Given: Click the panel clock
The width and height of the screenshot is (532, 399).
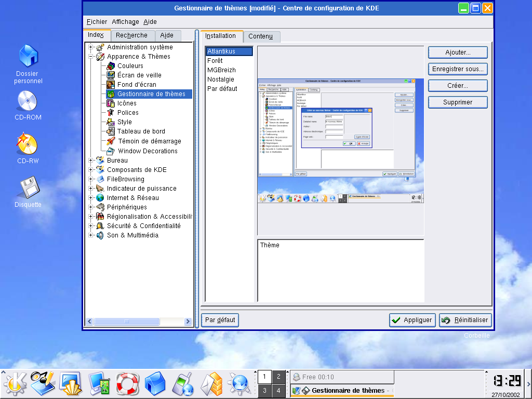Looking at the screenshot, I should coord(507,381).
